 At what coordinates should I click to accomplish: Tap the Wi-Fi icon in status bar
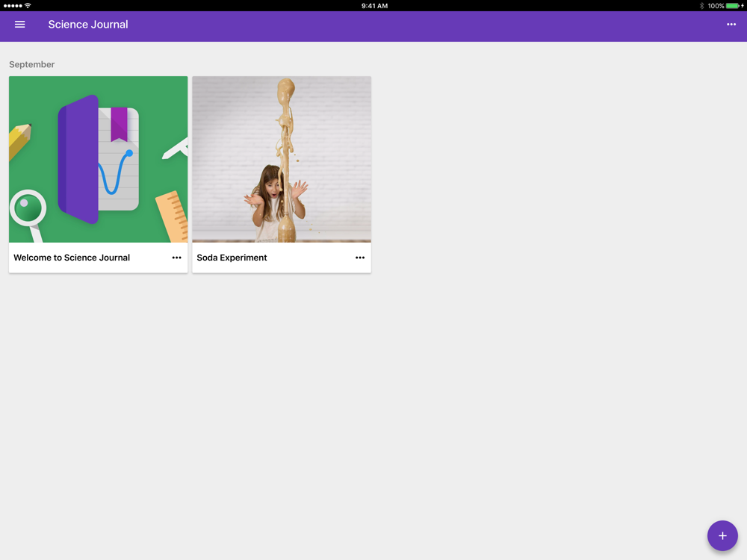tap(28, 6)
